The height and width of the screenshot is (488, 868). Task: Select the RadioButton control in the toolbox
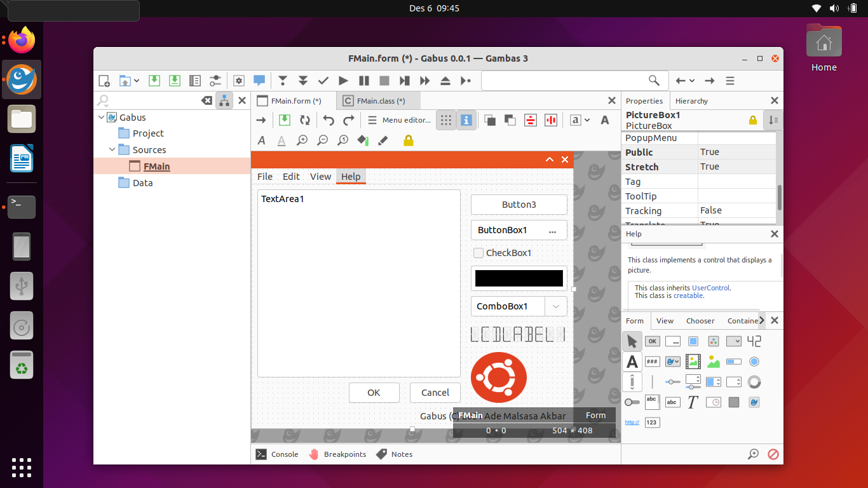pos(754,362)
